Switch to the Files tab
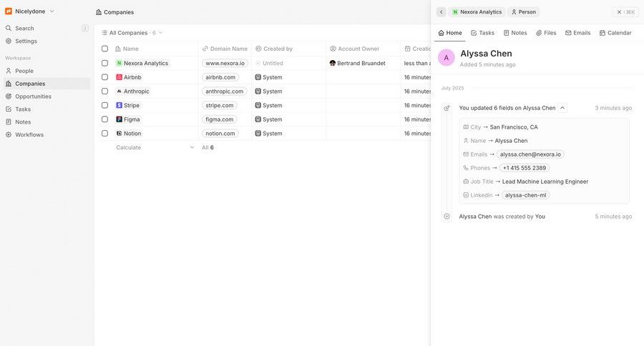Screen dimensions: 644x346 point(546,33)
